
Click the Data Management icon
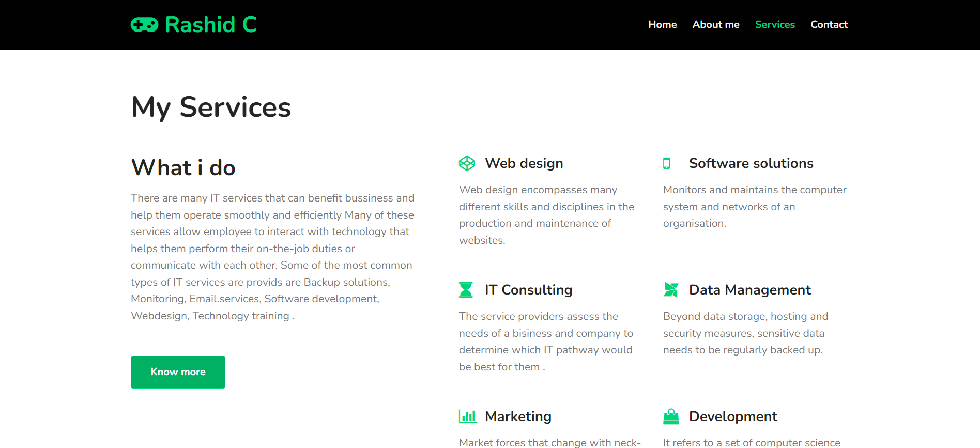pos(671,290)
